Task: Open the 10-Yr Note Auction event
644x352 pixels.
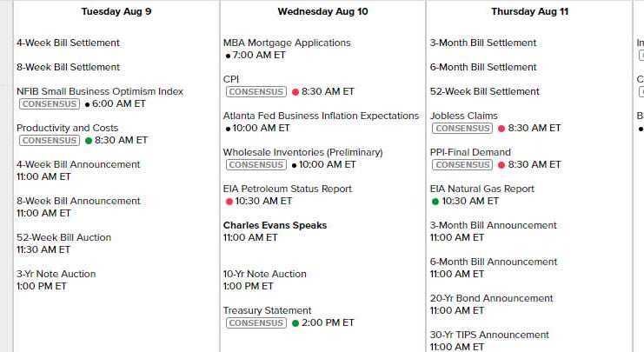Action: click(264, 274)
